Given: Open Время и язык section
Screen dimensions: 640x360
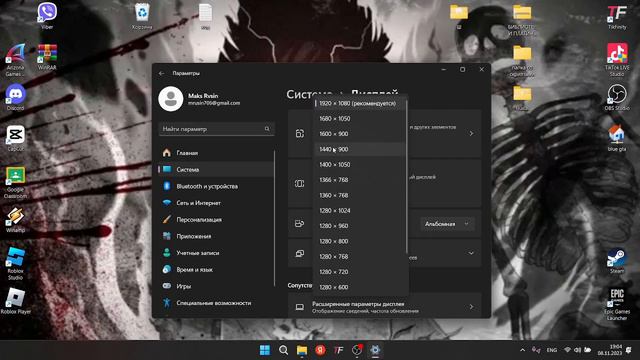Looking at the screenshot, I should (x=216, y=270).
